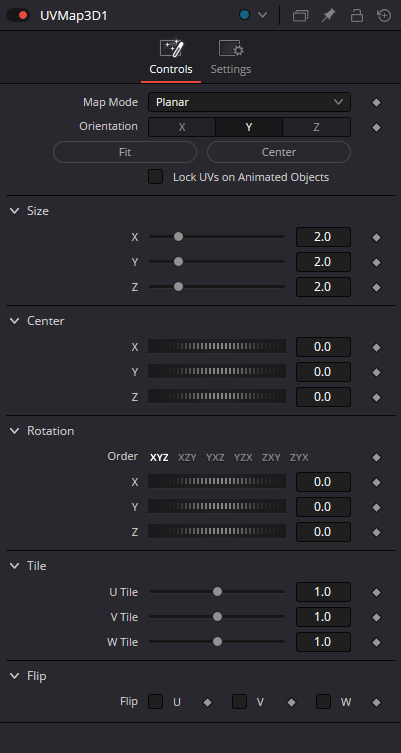Check the Flip U checkbox
401x753 pixels.
pos(156,702)
